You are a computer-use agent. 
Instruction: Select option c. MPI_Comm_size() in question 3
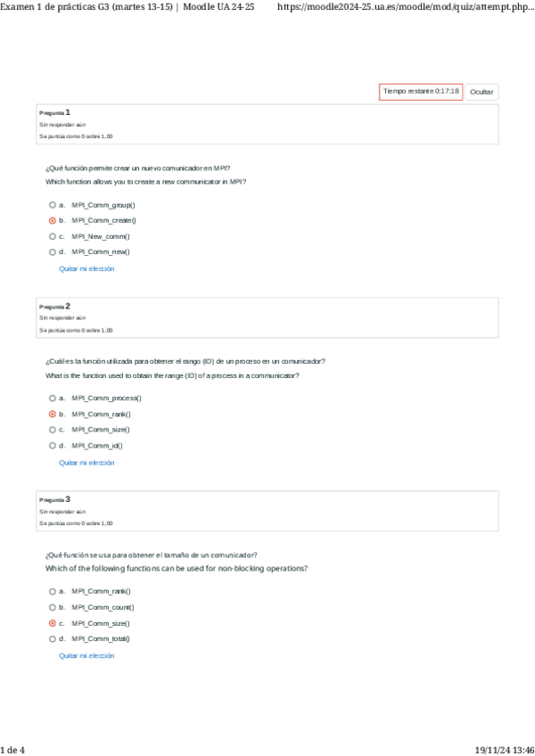tap(53, 623)
